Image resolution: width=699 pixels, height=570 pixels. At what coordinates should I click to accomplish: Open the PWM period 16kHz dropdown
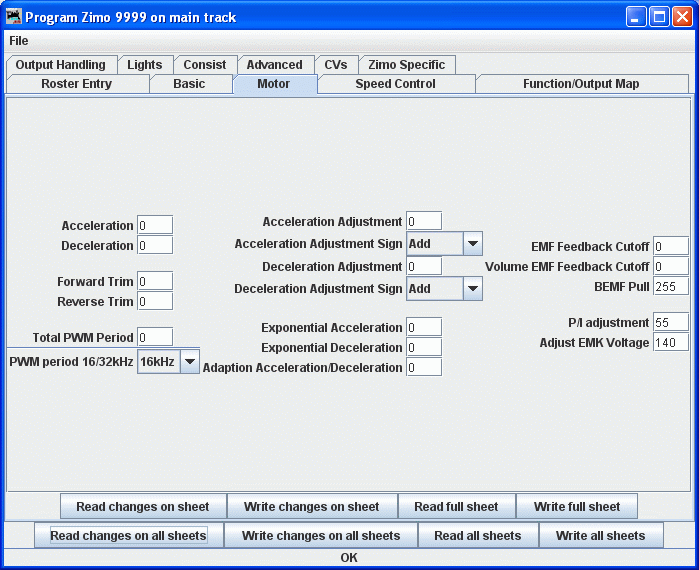coord(169,361)
